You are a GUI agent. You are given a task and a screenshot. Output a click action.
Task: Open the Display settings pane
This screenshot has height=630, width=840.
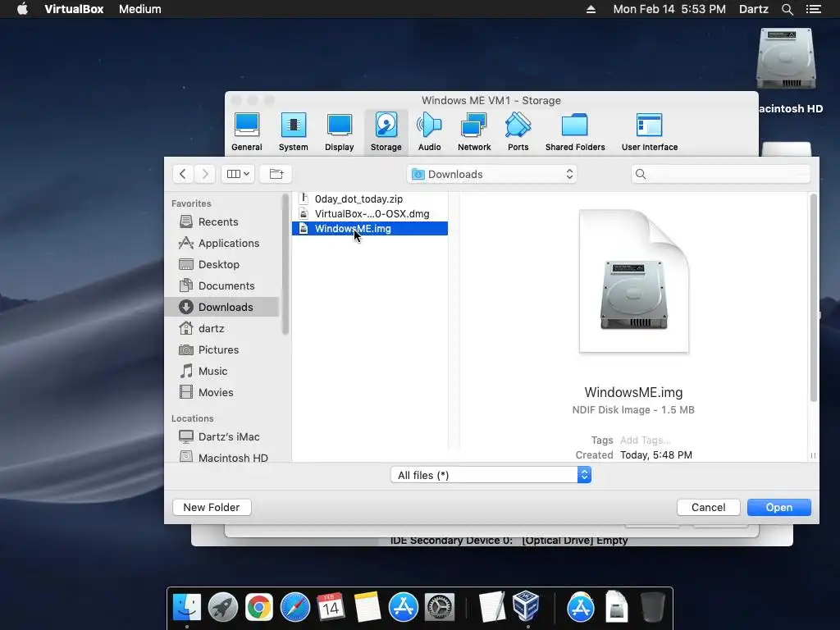click(339, 132)
